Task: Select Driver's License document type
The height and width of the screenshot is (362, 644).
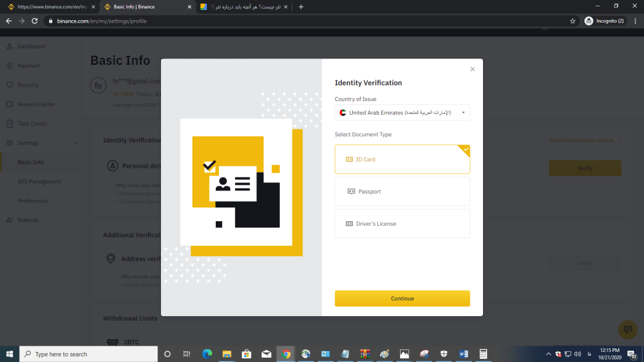Action: tap(402, 224)
